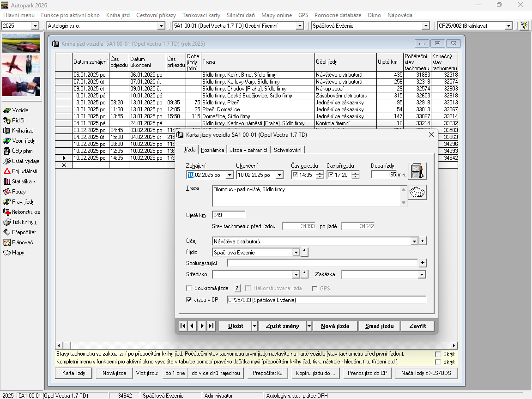Go to the first trip record

(x=183, y=326)
